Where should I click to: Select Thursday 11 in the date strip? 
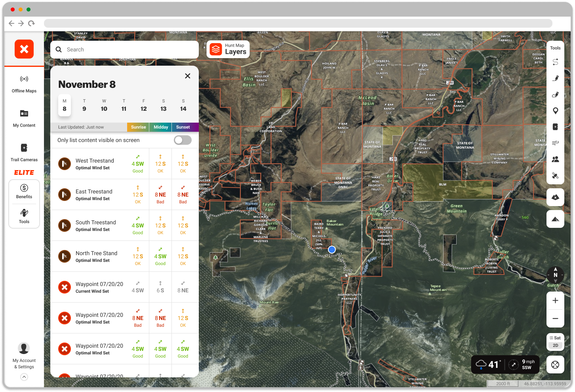click(124, 105)
